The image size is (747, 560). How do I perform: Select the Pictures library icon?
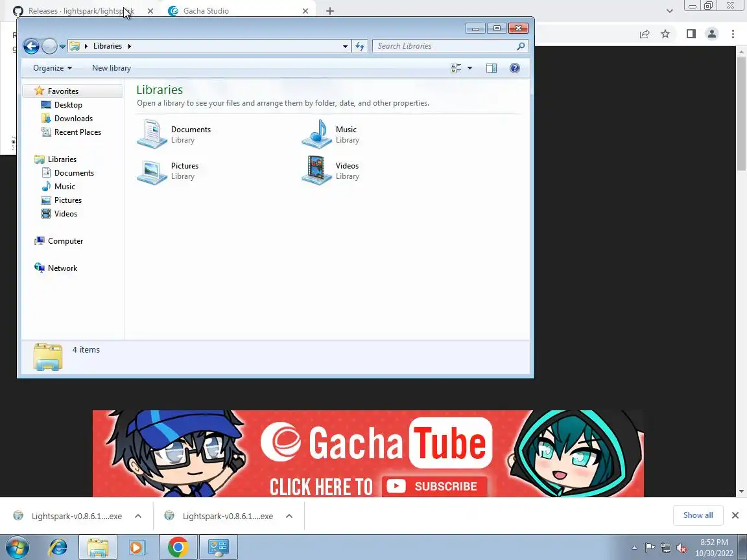152,171
